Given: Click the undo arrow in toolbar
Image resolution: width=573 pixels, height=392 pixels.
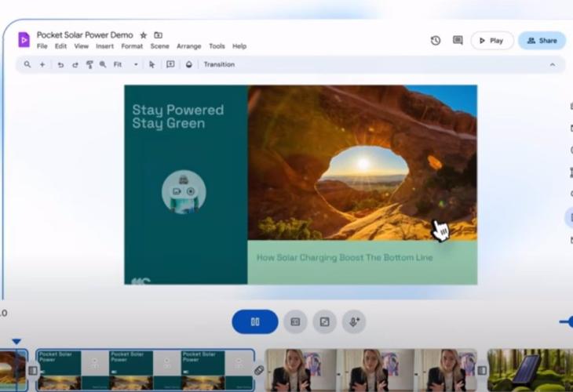Looking at the screenshot, I should [x=60, y=65].
